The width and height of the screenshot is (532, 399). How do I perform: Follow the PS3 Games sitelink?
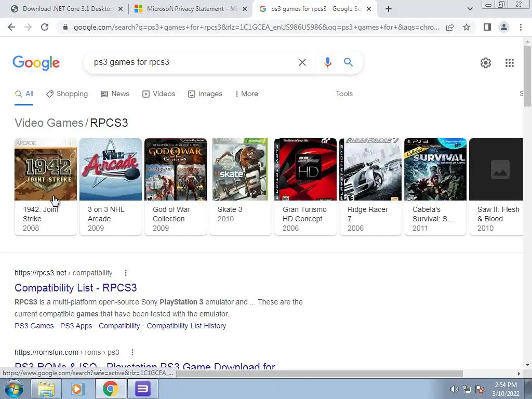click(34, 326)
